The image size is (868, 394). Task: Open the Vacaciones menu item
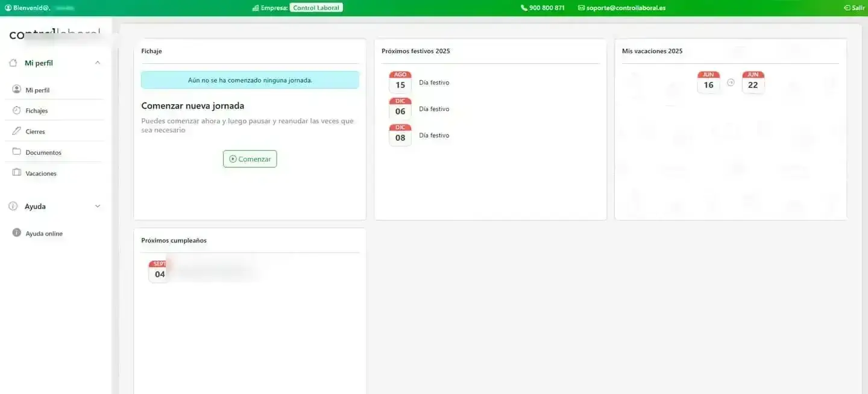pyautogui.click(x=41, y=174)
